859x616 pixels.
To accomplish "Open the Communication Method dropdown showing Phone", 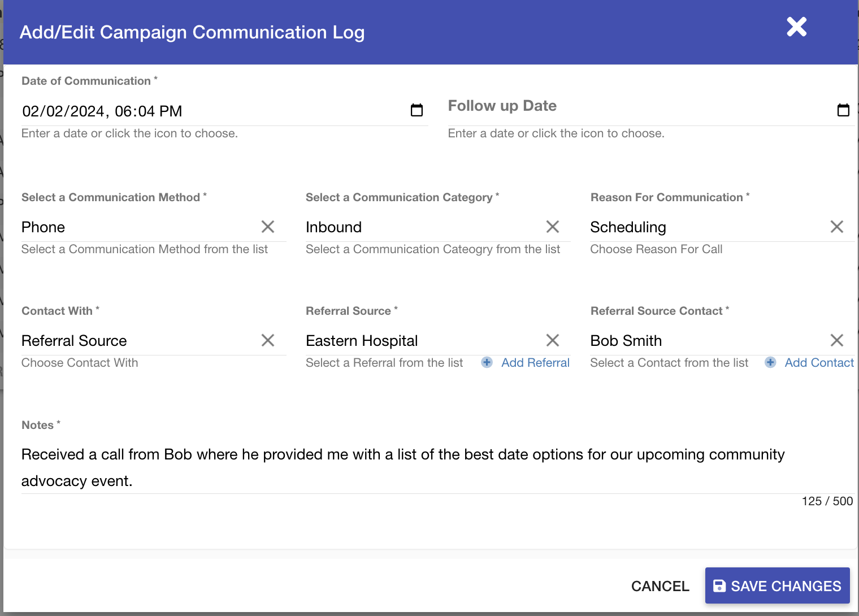I will 136,227.
